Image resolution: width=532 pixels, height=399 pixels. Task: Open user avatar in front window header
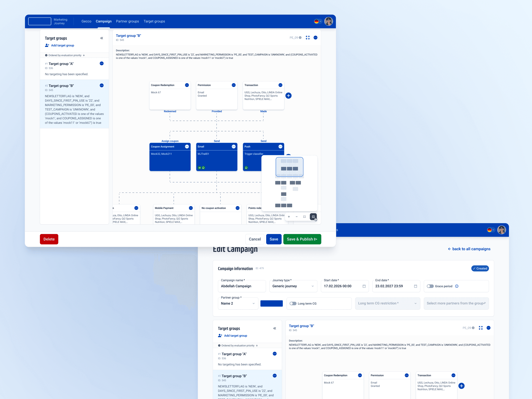tap(329, 21)
